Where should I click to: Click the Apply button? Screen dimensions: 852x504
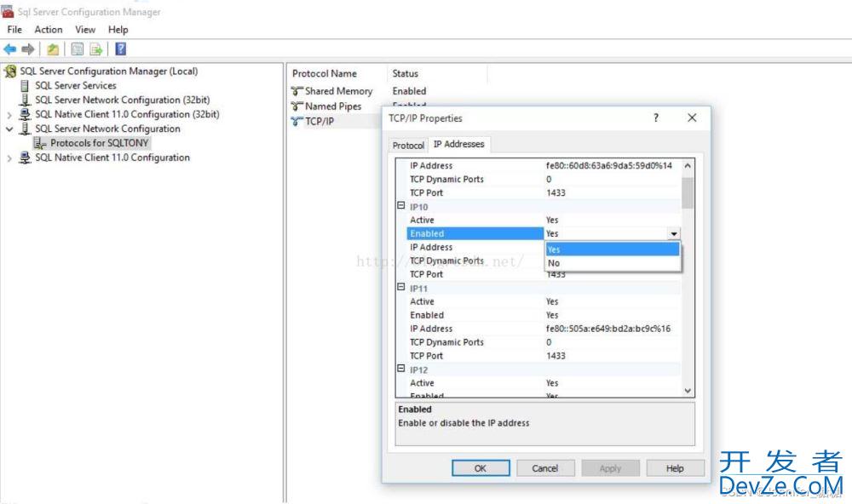610,468
